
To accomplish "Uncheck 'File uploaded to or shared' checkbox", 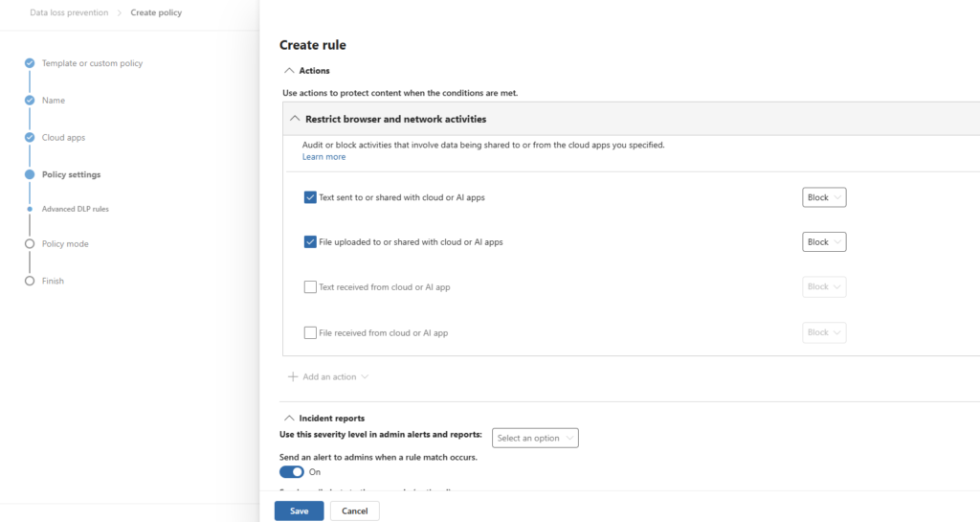I will [x=310, y=242].
